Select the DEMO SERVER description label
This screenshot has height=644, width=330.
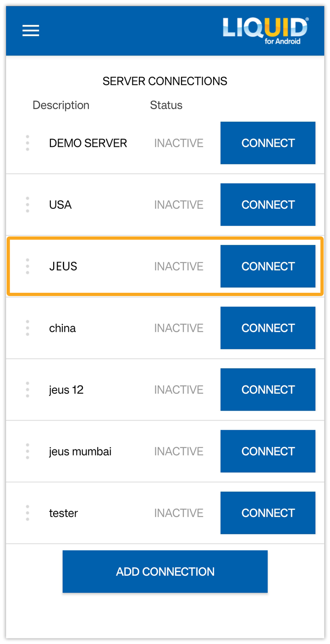(x=88, y=143)
